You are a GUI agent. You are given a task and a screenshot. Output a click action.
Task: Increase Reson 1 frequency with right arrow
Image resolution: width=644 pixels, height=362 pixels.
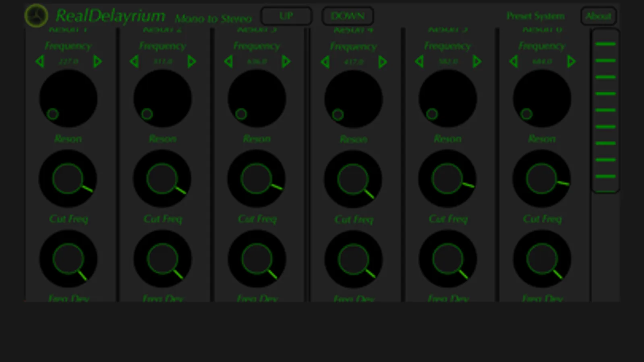97,62
